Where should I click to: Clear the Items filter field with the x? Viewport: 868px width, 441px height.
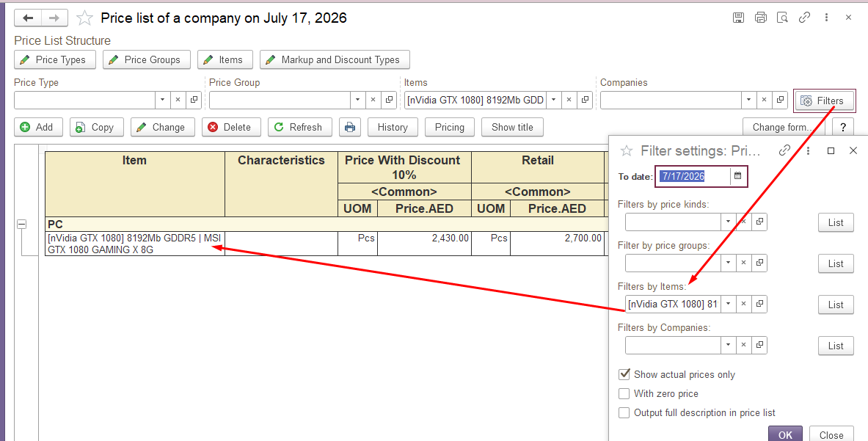(569, 100)
